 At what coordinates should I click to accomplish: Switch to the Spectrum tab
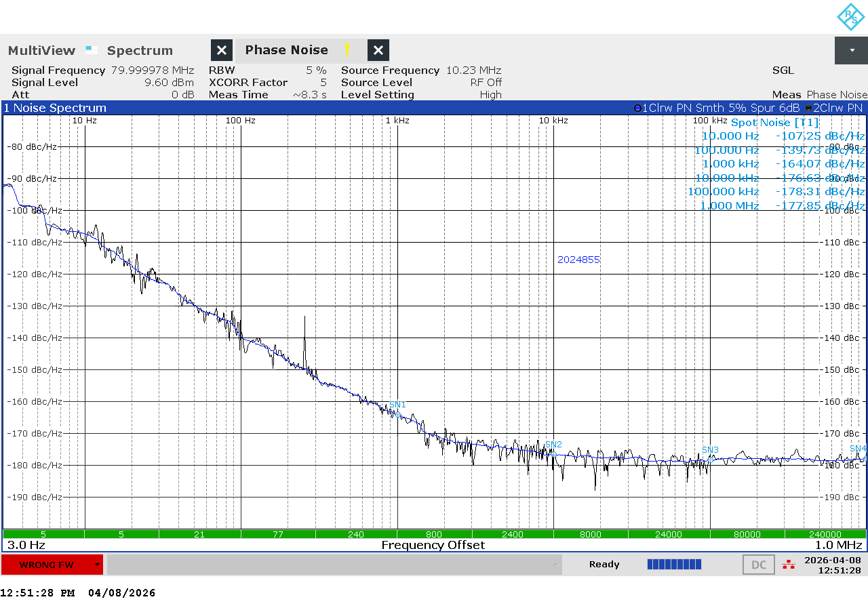(x=140, y=51)
